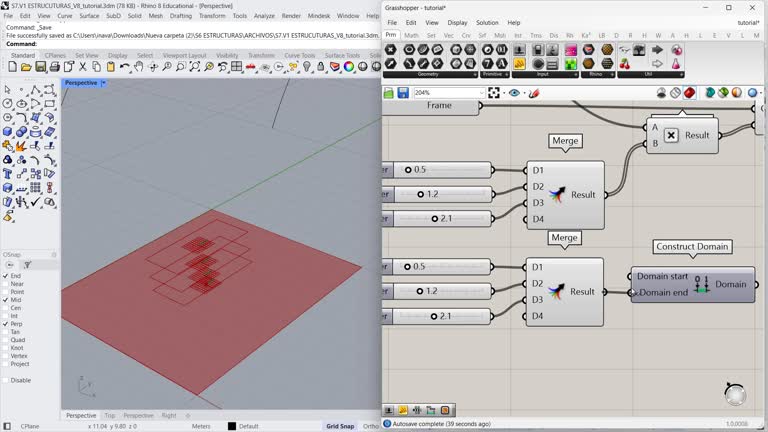Viewport: 768px width, 432px height.
Task: Toggle Grid Snap in the status bar
Action: (340, 426)
